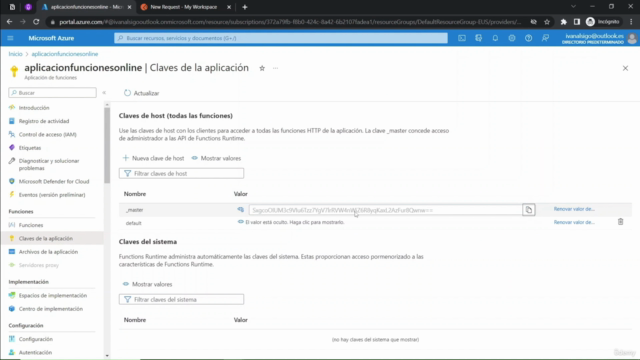Click the Microsoft Azure home title

pos(51,38)
